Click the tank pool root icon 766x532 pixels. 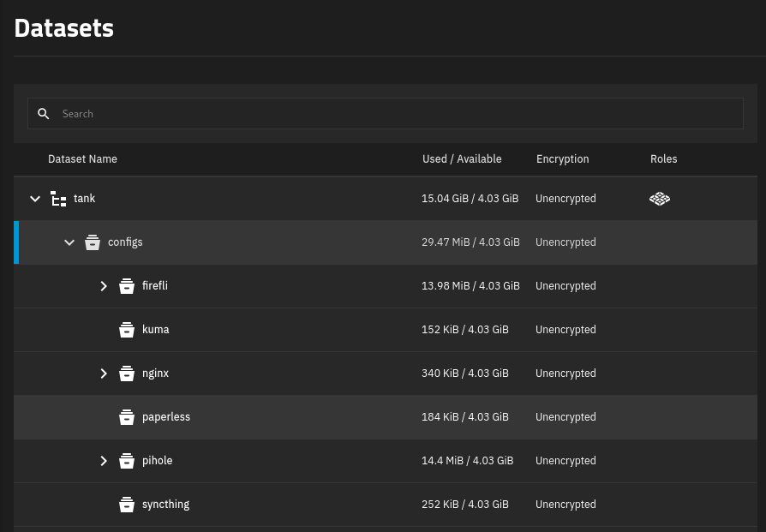coord(58,199)
